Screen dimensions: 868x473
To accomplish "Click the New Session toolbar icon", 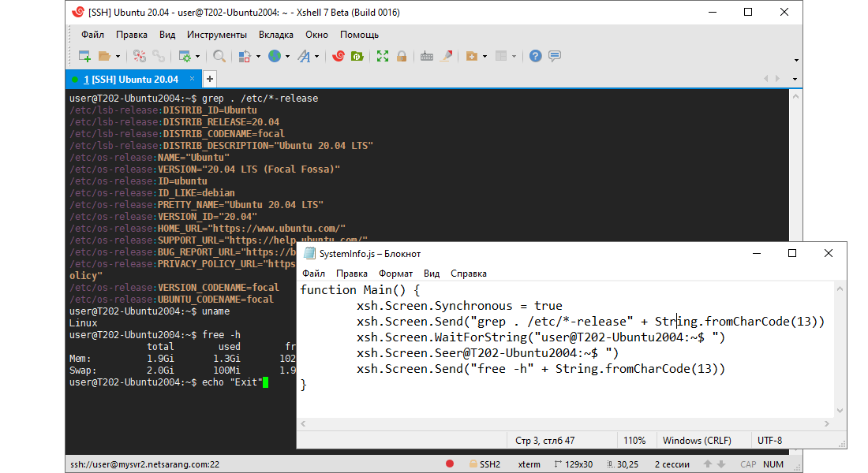I will (x=84, y=56).
